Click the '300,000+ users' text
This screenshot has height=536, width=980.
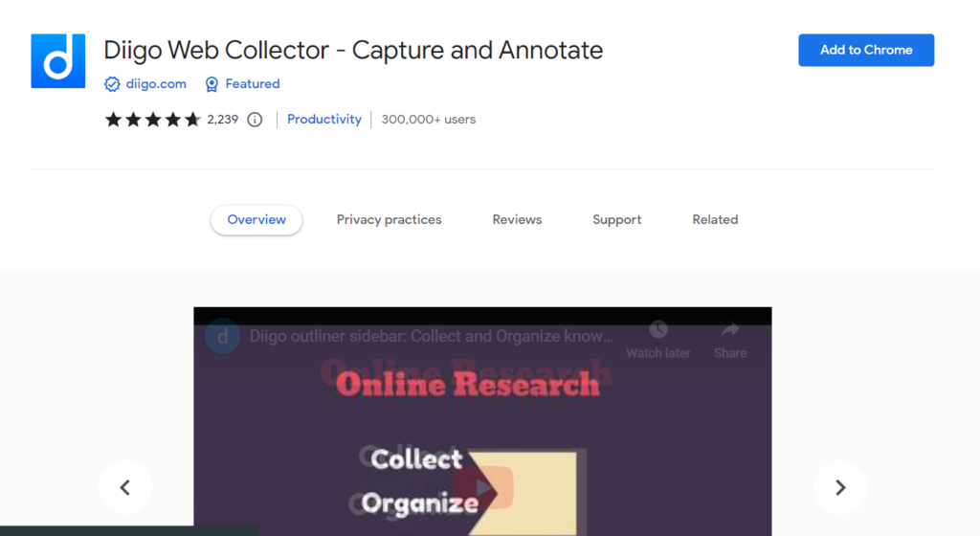(428, 120)
